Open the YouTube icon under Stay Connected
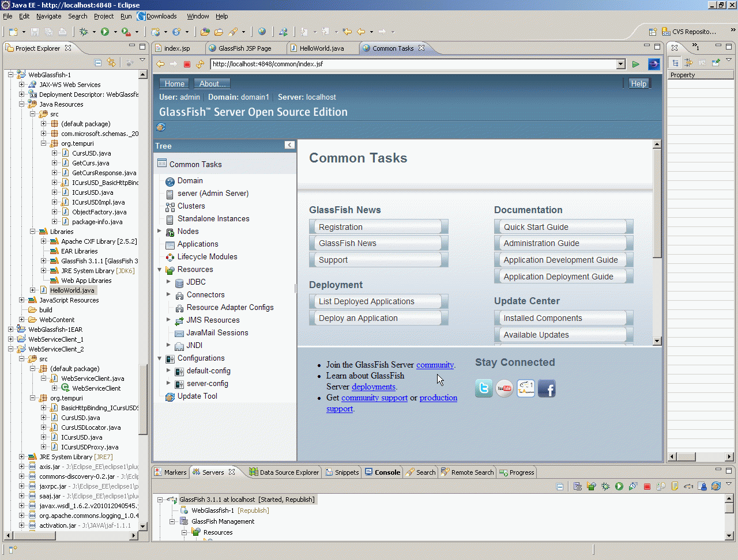The height and width of the screenshot is (560, 738). point(504,389)
